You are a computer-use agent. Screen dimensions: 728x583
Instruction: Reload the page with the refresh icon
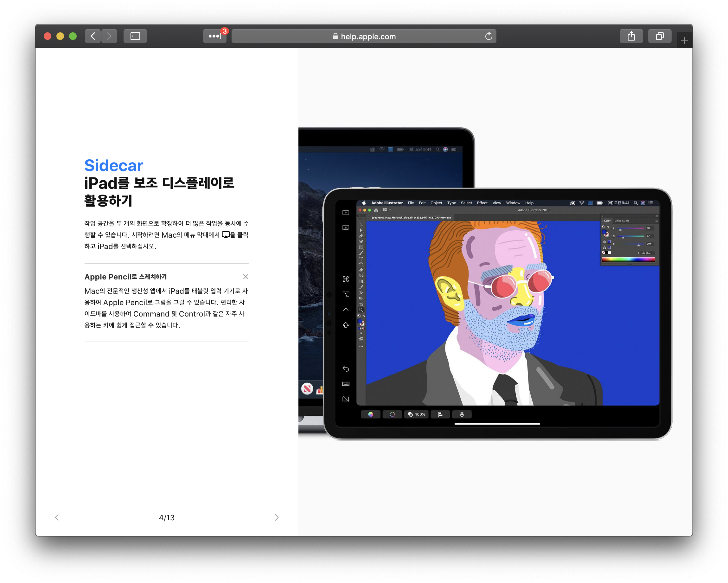(x=488, y=36)
